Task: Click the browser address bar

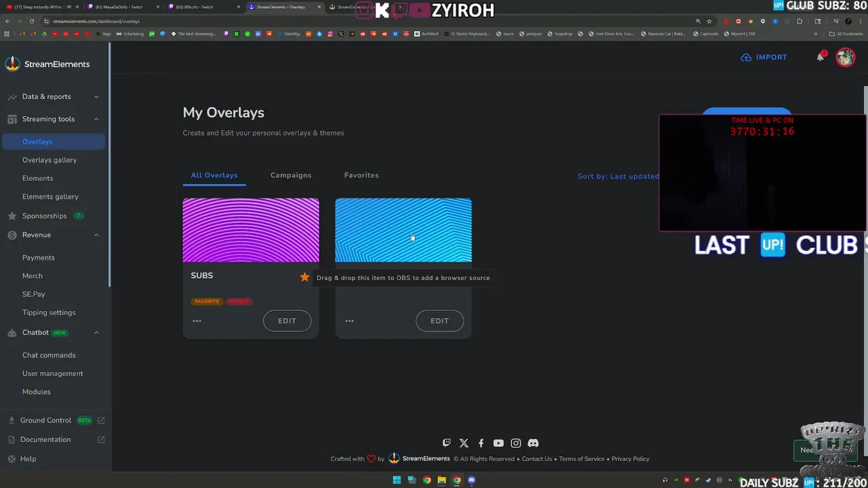Action: click(x=366, y=21)
